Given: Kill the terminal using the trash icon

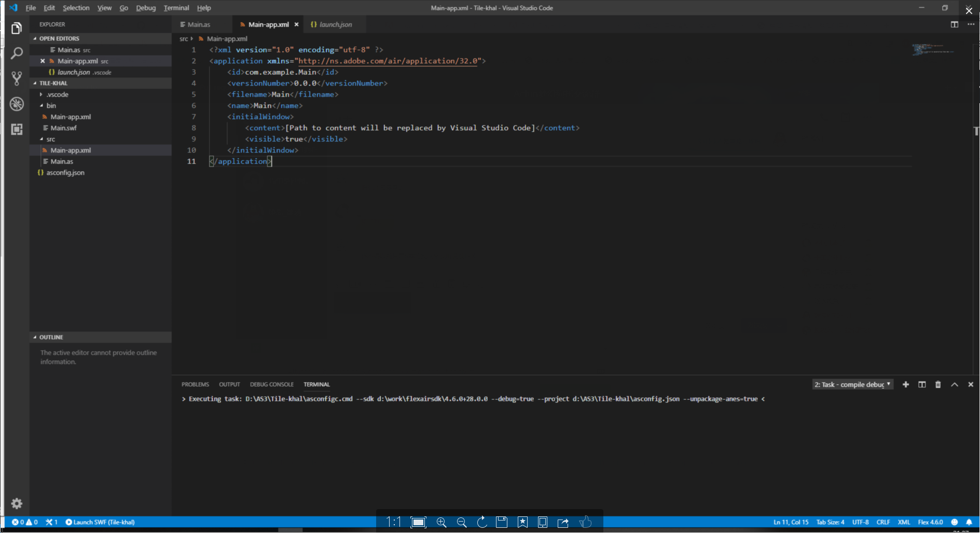Looking at the screenshot, I should [x=938, y=384].
